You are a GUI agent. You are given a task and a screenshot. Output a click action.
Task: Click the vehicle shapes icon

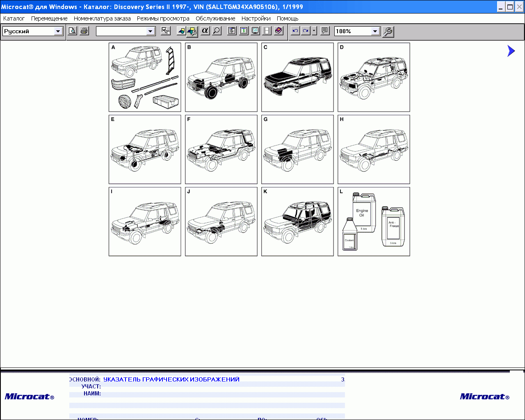point(181,31)
